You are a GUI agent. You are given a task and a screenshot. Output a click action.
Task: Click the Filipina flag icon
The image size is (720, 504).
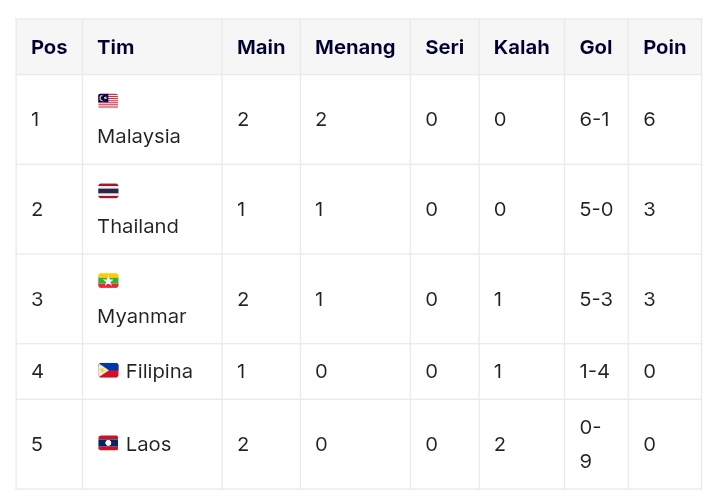(x=108, y=370)
